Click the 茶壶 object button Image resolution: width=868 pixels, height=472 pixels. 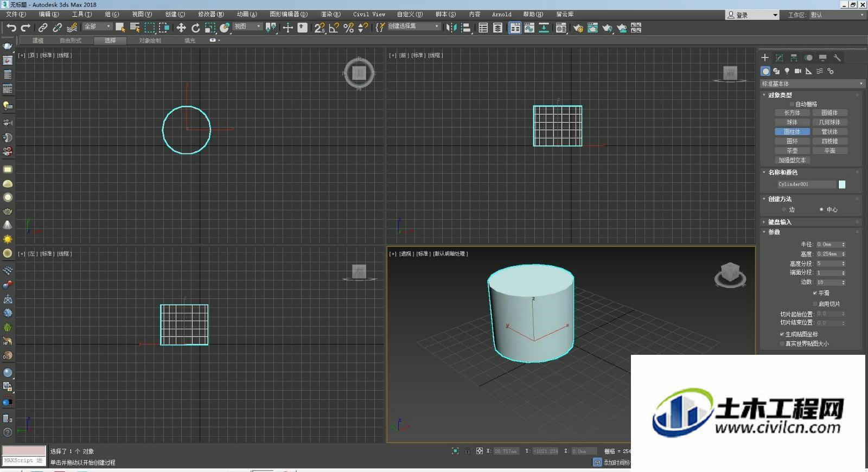pos(792,151)
